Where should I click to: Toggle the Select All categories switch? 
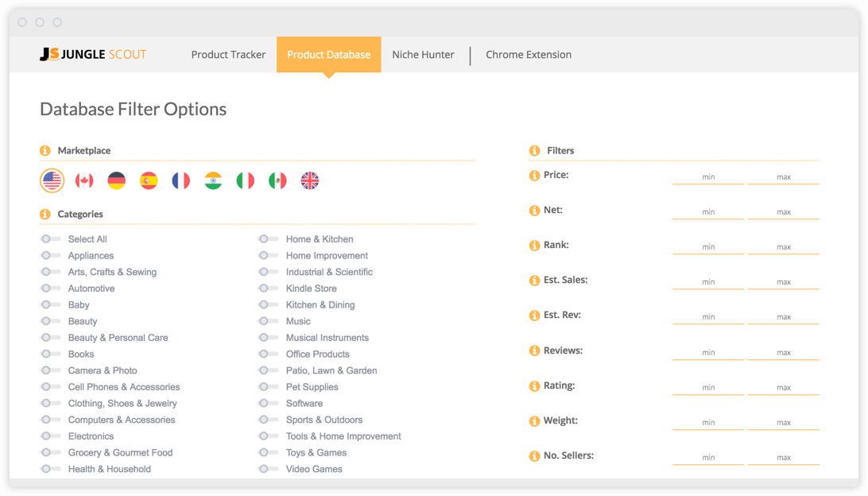click(50, 238)
